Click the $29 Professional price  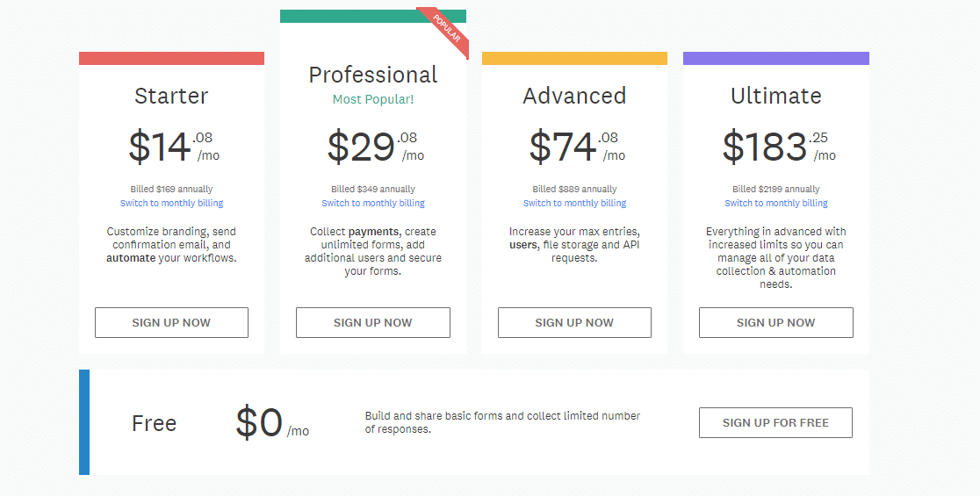point(361,147)
